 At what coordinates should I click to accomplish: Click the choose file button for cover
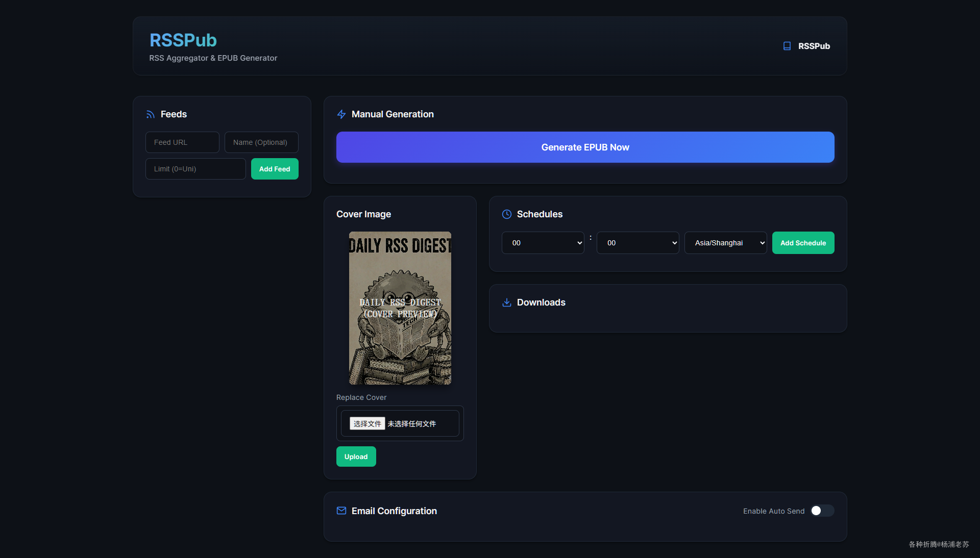click(367, 423)
